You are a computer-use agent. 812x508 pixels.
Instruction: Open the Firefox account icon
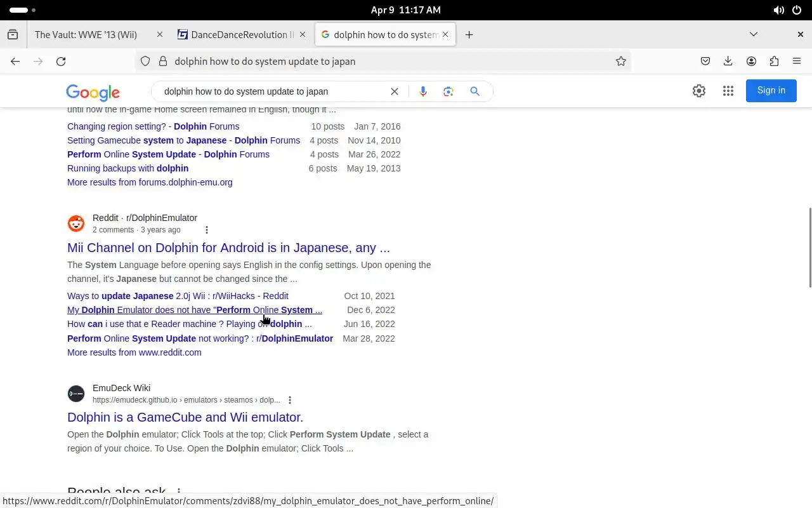pos(751,62)
